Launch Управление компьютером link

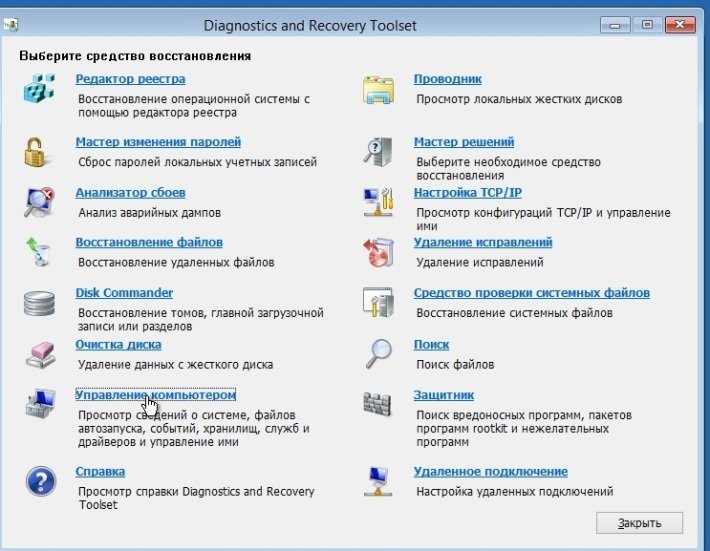[x=155, y=395]
